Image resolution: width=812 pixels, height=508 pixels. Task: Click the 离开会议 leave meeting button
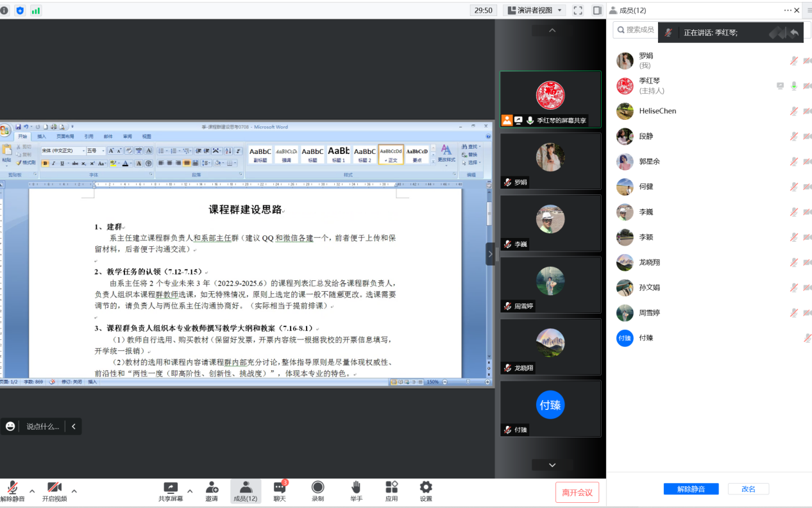pos(577,492)
